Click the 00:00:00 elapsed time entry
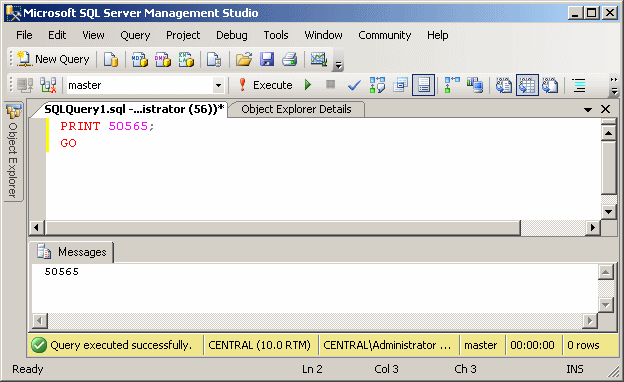Screen dimensions: 624x382 tap(532, 345)
